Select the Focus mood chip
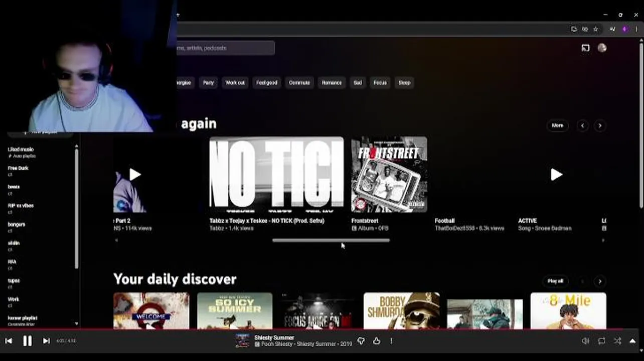Screen dimensions: 644x361 [380, 83]
